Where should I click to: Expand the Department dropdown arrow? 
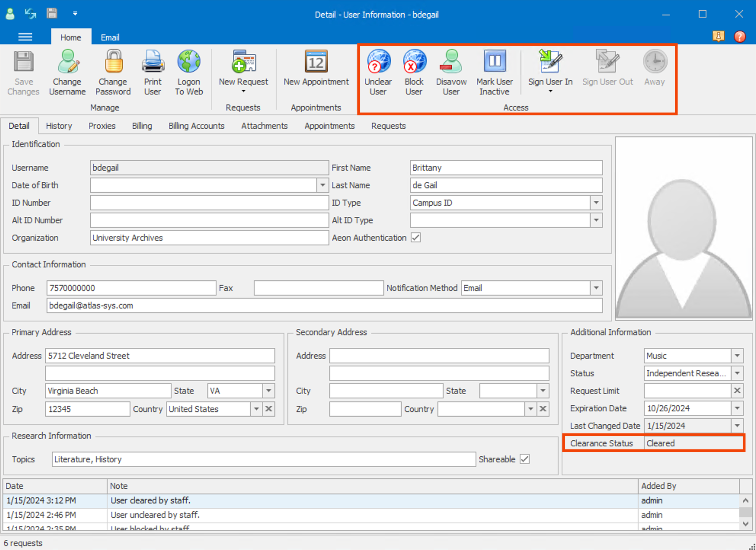click(737, 356)
